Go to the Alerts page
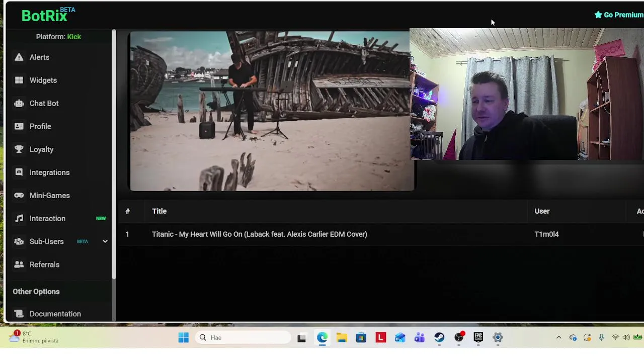This screenshot has height=362, width=644. coord(39,57)
